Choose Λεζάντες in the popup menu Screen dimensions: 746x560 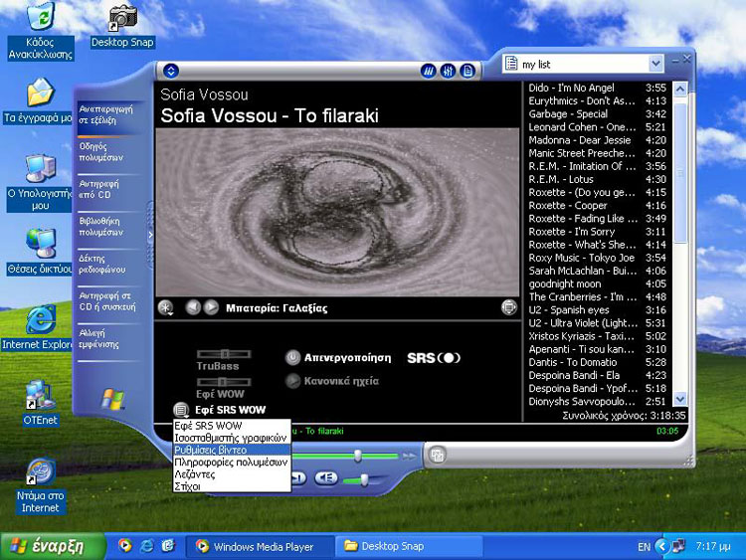pos(232,474)
